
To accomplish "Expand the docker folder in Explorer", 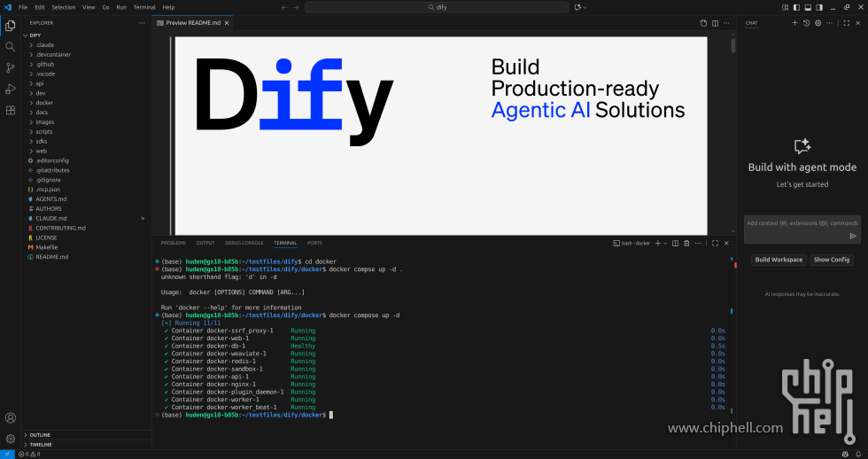I will point(44,103).
